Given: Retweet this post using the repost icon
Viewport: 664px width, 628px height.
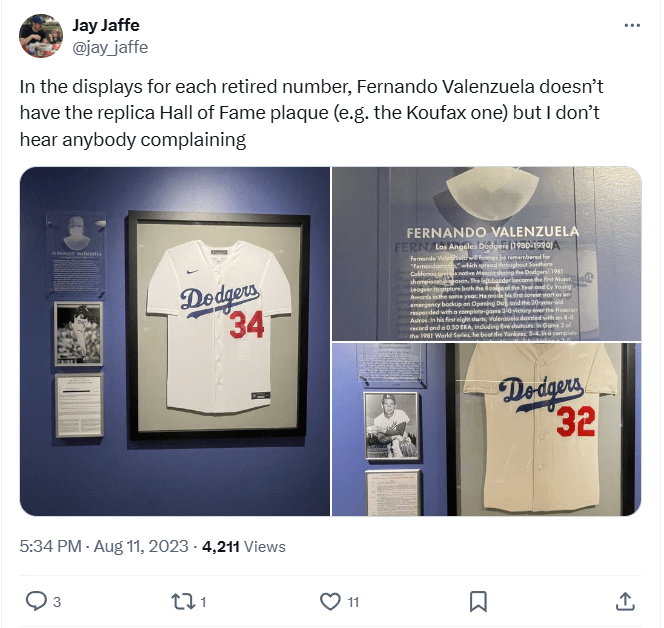Looking at the screenshot, I should tap(182, 601).
